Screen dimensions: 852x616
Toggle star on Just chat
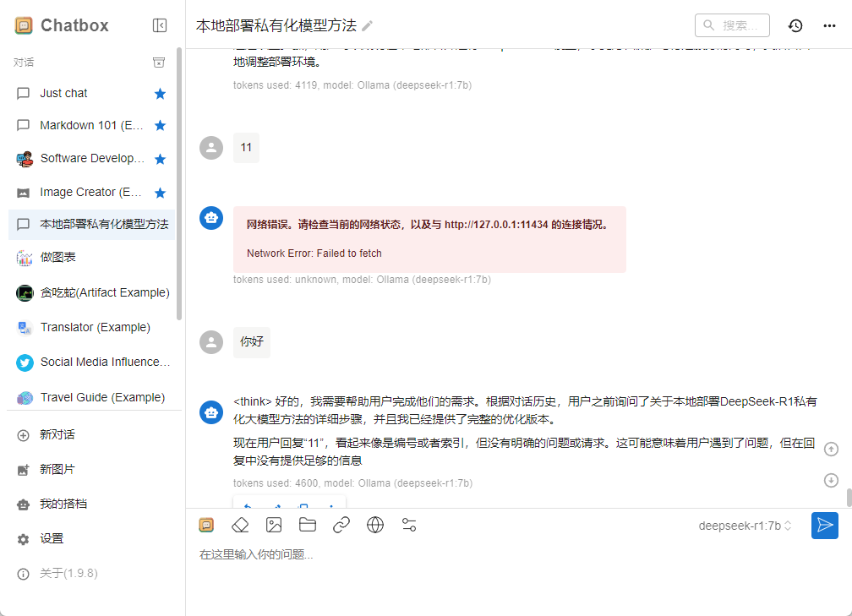pyautogui.click(x=160, y=94)
